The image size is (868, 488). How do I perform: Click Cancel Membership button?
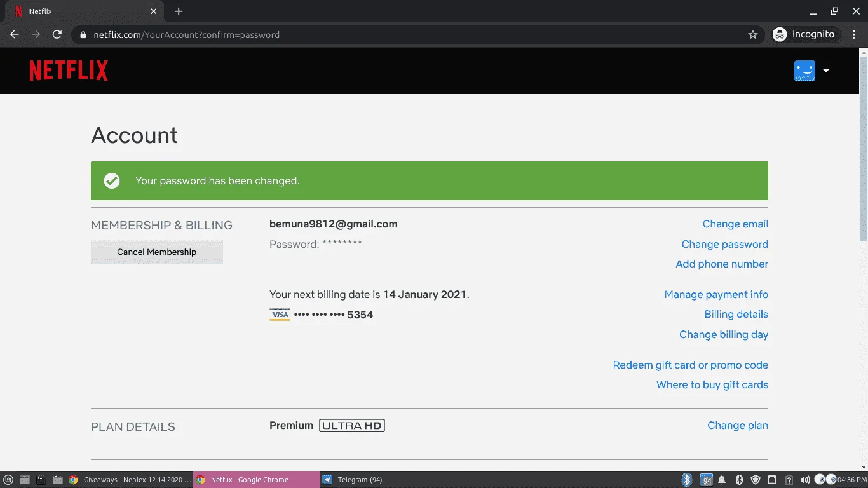click(157, 252)
